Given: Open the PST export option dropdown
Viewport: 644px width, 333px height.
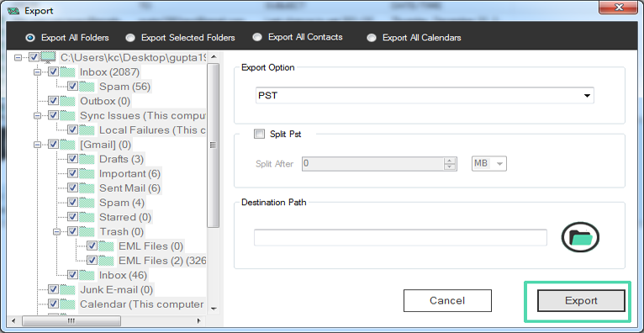Looking at the screenshot, I should tap(425, 96).
